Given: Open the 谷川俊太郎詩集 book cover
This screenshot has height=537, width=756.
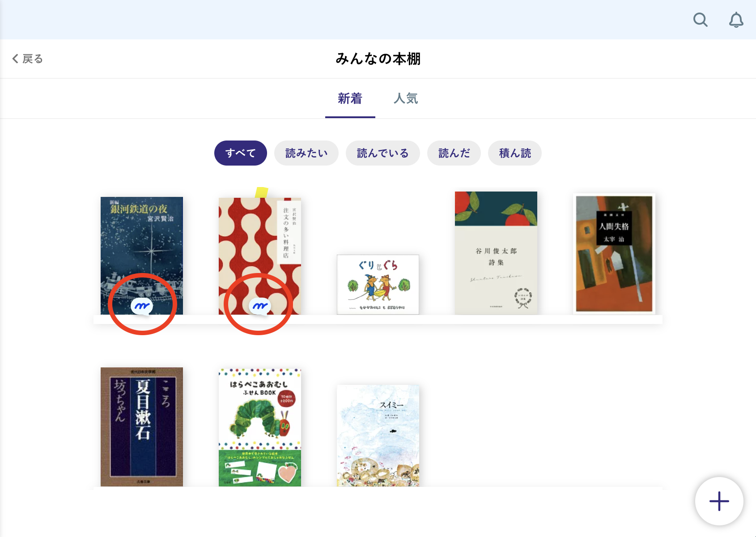Looking at the screenshot, I should pyautogui.click(x=496, y=253).
